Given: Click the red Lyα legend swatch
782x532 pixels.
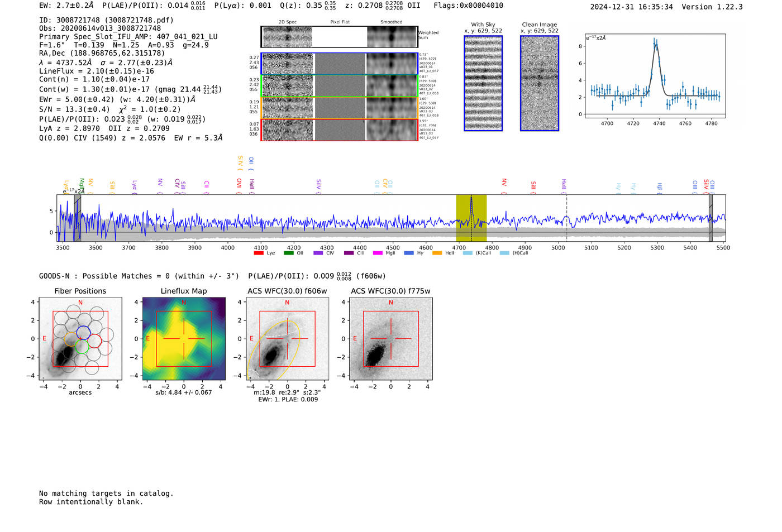Looking at the screenshot, I should (259, 253).
